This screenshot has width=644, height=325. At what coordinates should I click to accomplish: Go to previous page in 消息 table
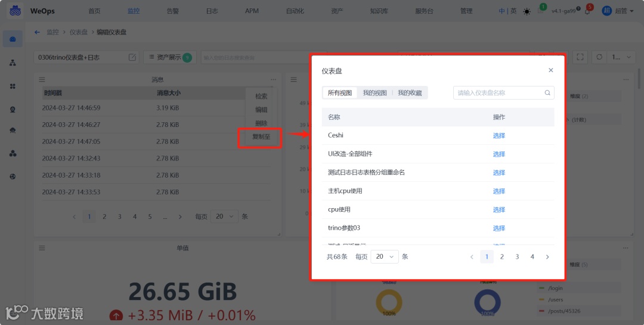click(74, 216)
